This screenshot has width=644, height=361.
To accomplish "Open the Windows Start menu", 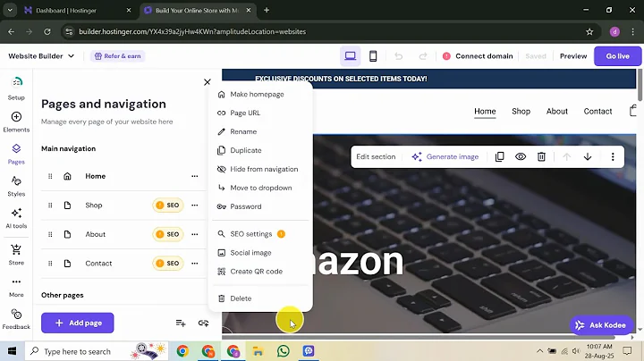I will click(12, 351).
